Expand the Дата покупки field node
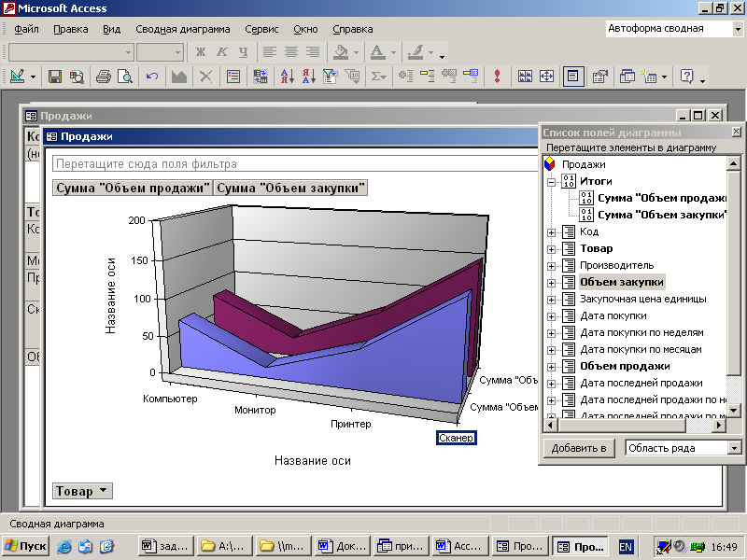The width and height of the screenshot is (747, 560). tap(551, 316)
